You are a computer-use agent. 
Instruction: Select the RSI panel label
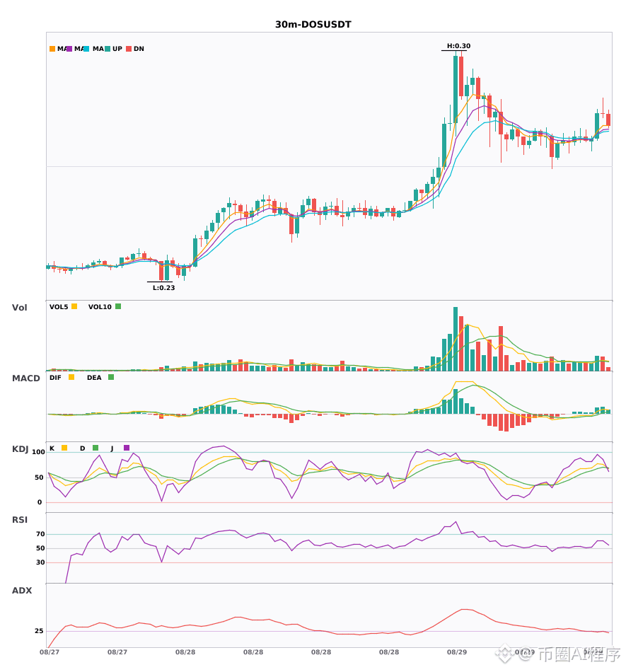tap(20, 520)
